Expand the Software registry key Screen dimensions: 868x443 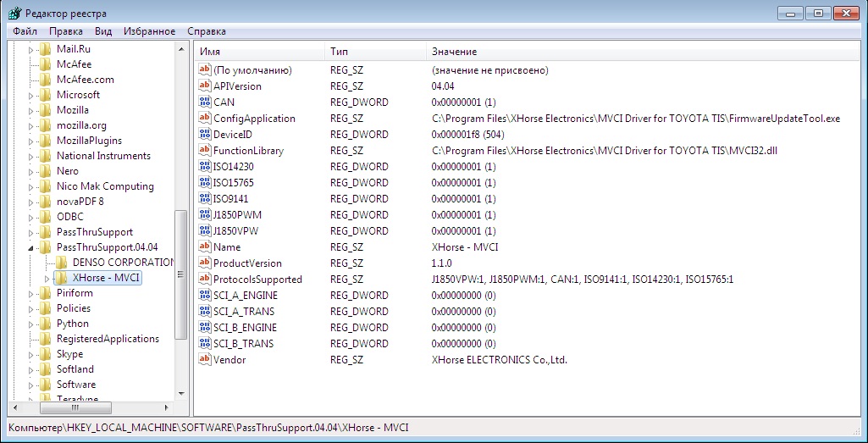tap(31, 385)
